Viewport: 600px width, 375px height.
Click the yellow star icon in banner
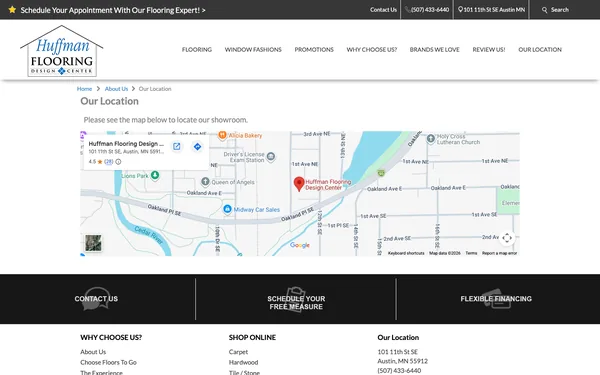click(12, 10)
